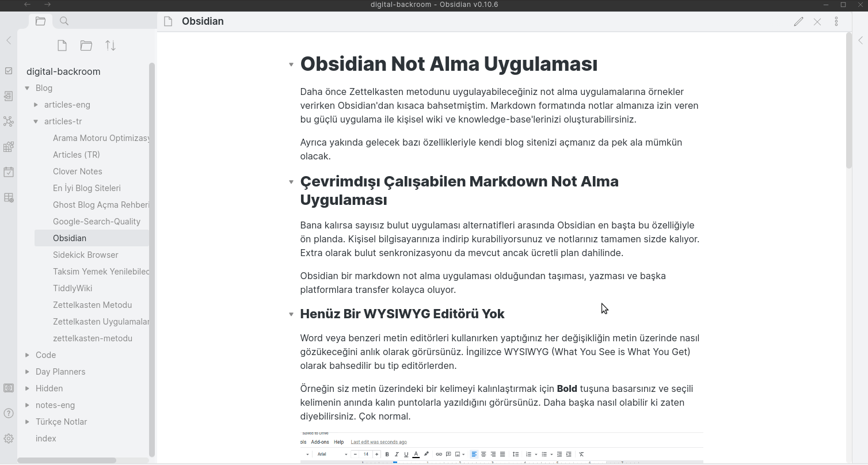
Task: Click the table with gear ribbon icon
Action: (9, 197)
